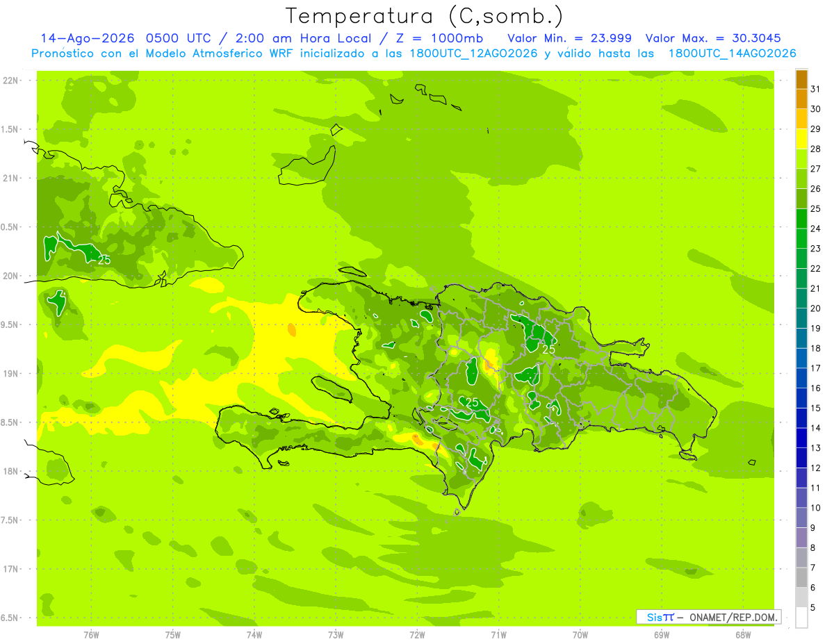Pick the blue legend swatch between 16 and 17
Viewport: 834px width, 644px height.
[x=801, y=378]
